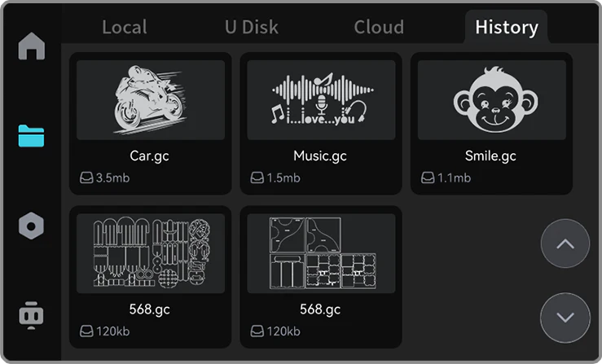Select the first 568.gc parts thumbnail

pos(150,253)
